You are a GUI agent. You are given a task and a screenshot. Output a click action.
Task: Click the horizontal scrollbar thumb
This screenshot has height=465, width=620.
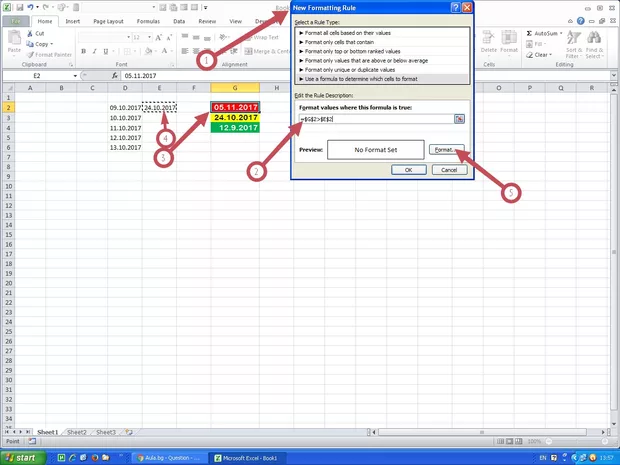coord(482,432)
